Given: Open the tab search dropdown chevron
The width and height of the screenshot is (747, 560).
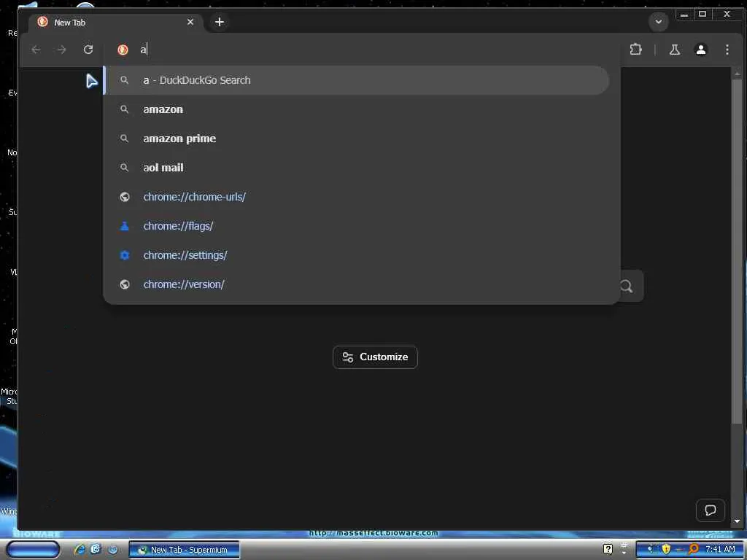Looking at the screenshot, I should (x=659, y=22).
